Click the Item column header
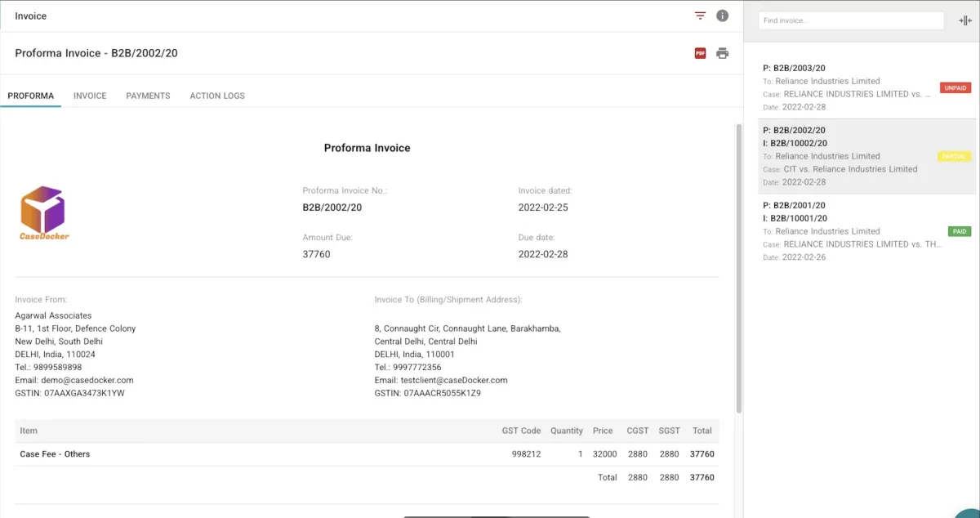 point(29,431)
